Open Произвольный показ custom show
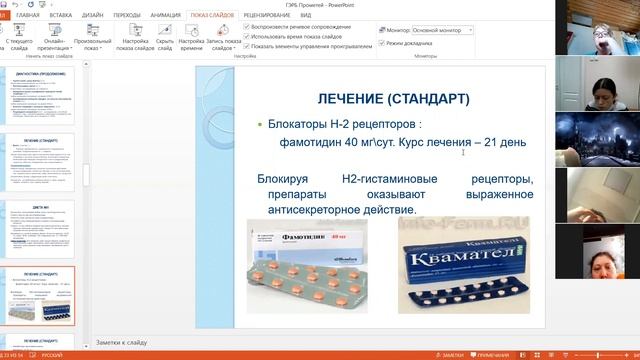Image resolution: width=640 pixels, height=360 pixels. coord(93,37)
